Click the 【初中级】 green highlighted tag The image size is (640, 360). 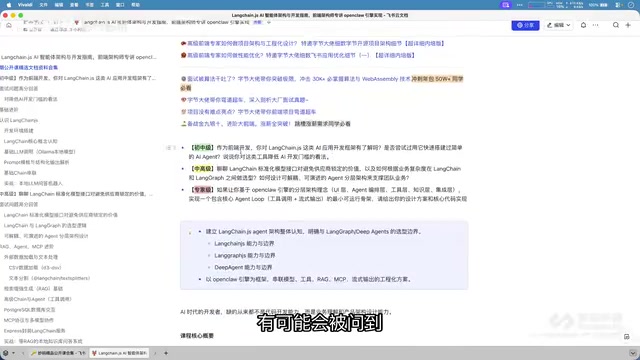pos(202,148)
